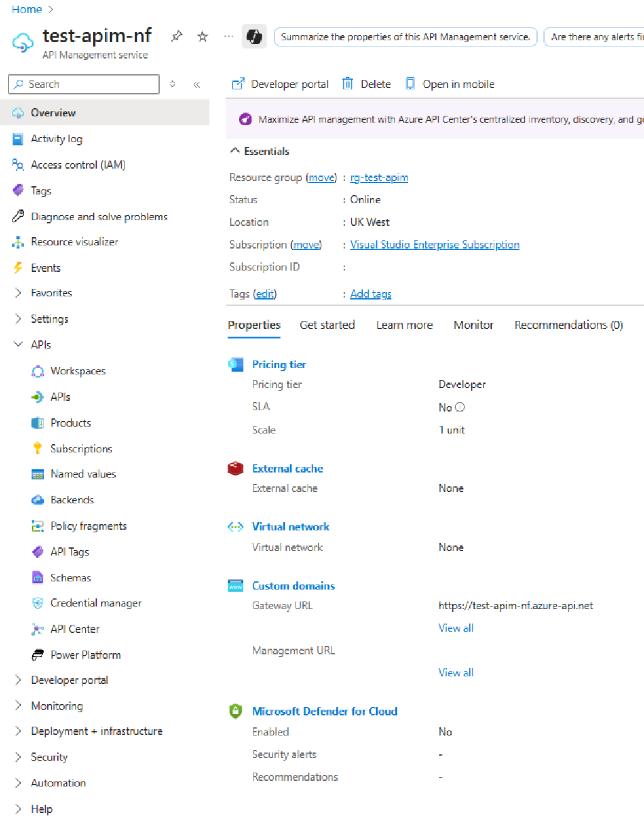Image resolution: width=644 pixels, height=828 pixels.
Task: Select Credential manager under APIs
Action: point(95,603)
